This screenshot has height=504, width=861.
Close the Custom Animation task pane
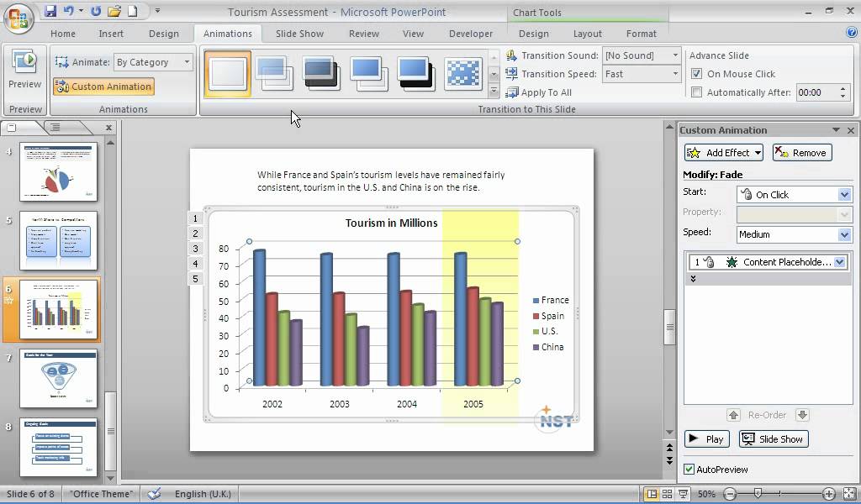point(851,130)
